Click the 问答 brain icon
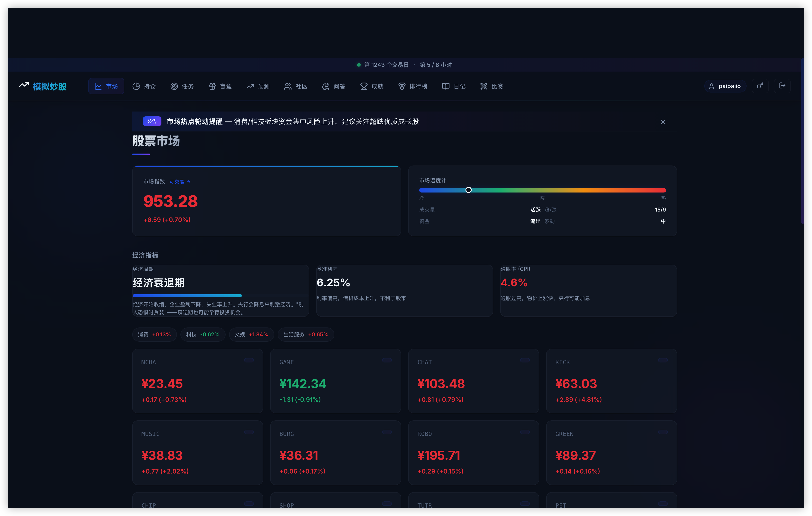Viewport: 812px width, 516px height. [x=326, y=86]
